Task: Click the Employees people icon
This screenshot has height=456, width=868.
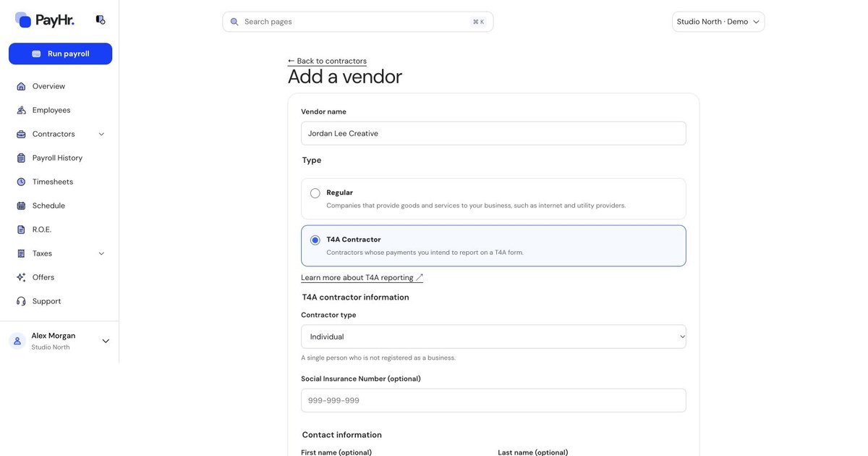Action: coord(21,110)
